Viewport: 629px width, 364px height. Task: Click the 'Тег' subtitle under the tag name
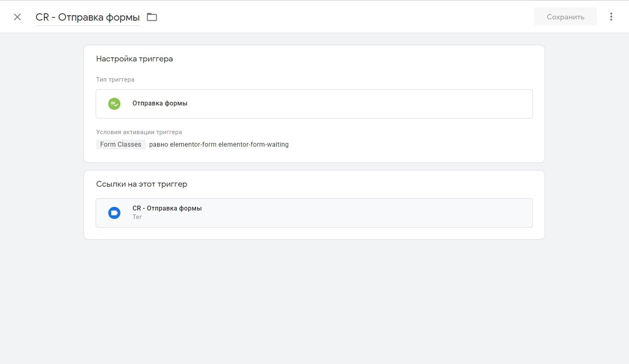[137, 217]
